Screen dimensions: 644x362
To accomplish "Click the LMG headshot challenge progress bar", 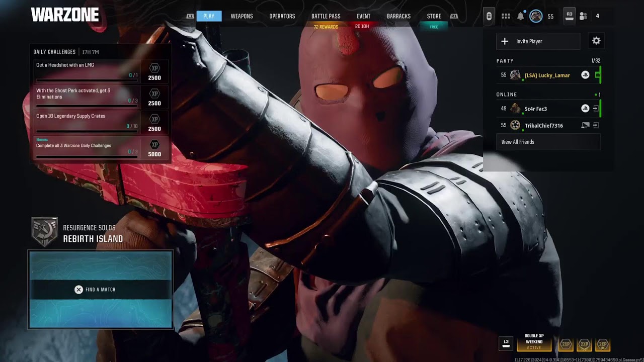I will tap(87, 80).
